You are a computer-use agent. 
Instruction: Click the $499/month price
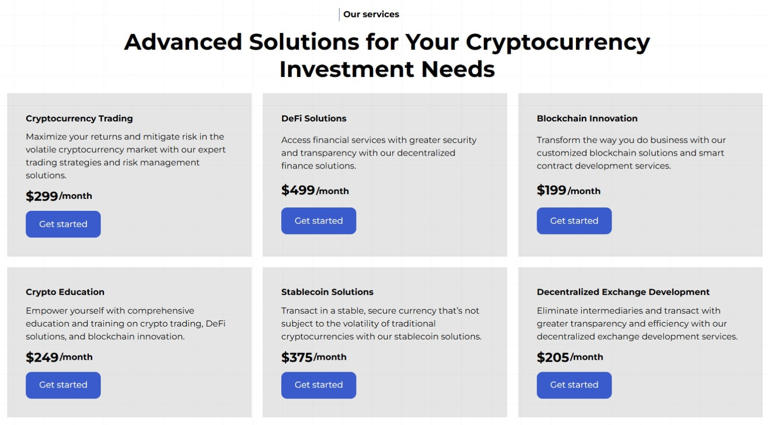coord(315,190)
